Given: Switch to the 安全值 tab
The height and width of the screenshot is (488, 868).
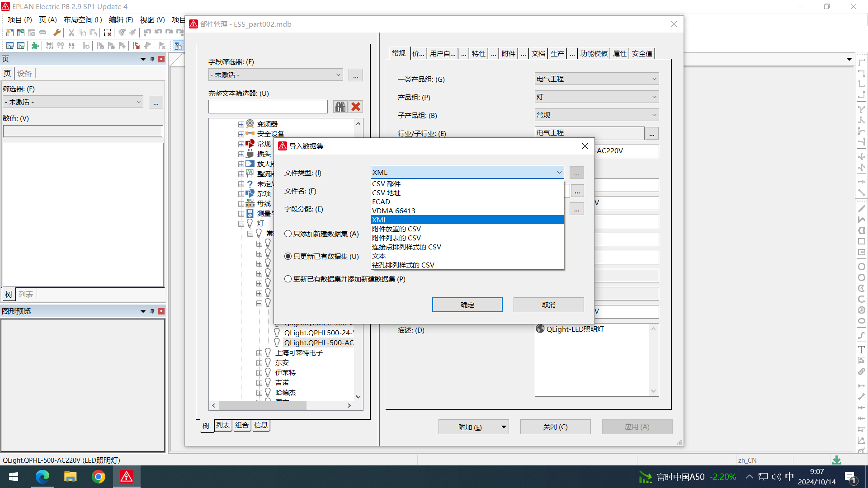Looking at the screenshot, I should point(642,53).
